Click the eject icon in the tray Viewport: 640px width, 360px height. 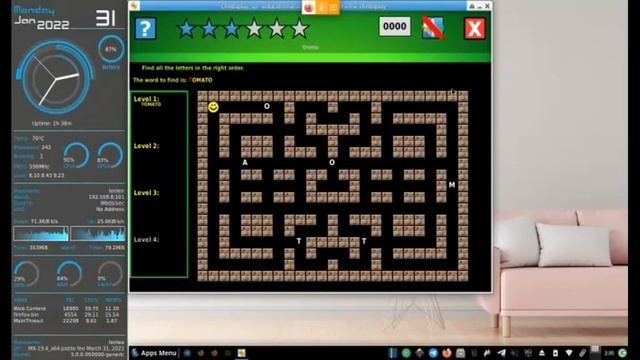point(542,353)
